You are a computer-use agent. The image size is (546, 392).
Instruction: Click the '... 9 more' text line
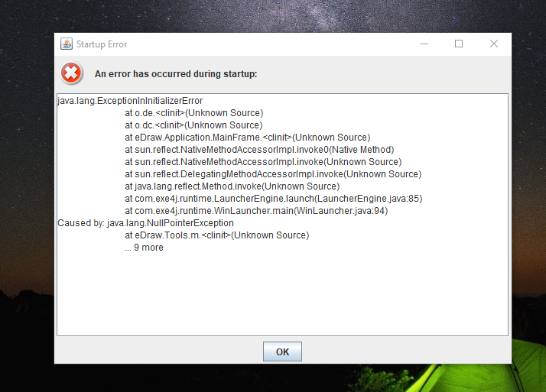coord(145,248)
